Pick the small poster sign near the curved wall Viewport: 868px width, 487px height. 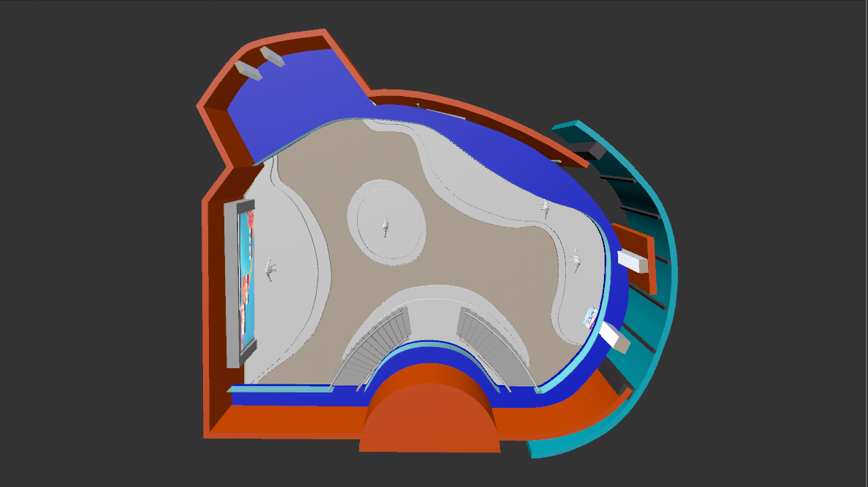590,317
